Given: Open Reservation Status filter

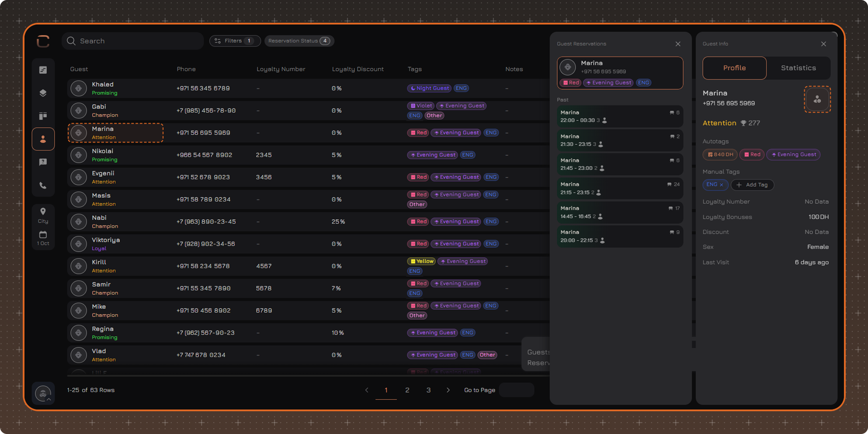Looking at the screenshot, I should click(299, 41).
